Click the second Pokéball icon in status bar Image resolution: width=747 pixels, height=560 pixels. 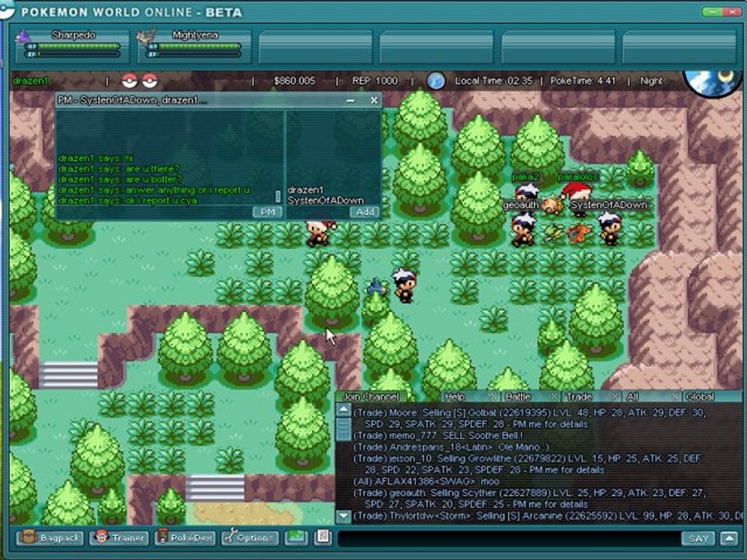(x=149, y=81)
